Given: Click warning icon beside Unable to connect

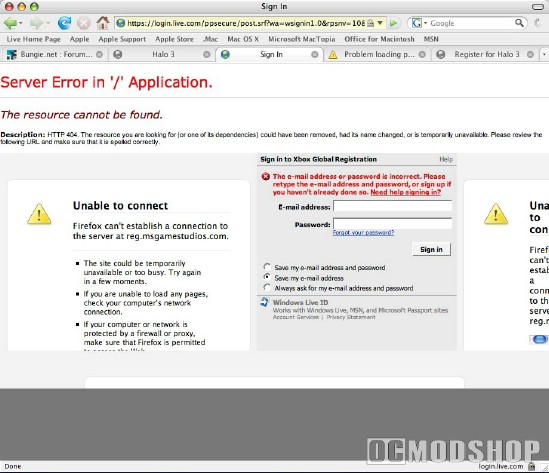Looking at the screenshot, I should click(39, 214).
